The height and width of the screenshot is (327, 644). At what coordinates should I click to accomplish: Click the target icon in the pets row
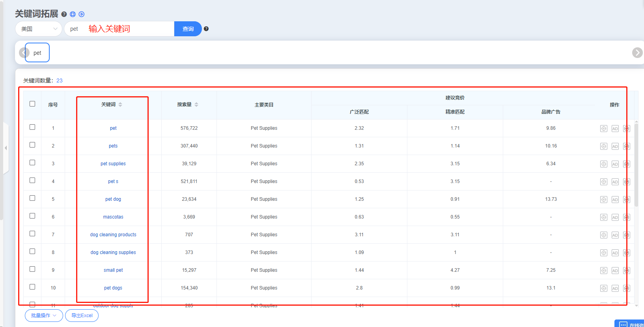pyautogui.click(x=604, y=146)
